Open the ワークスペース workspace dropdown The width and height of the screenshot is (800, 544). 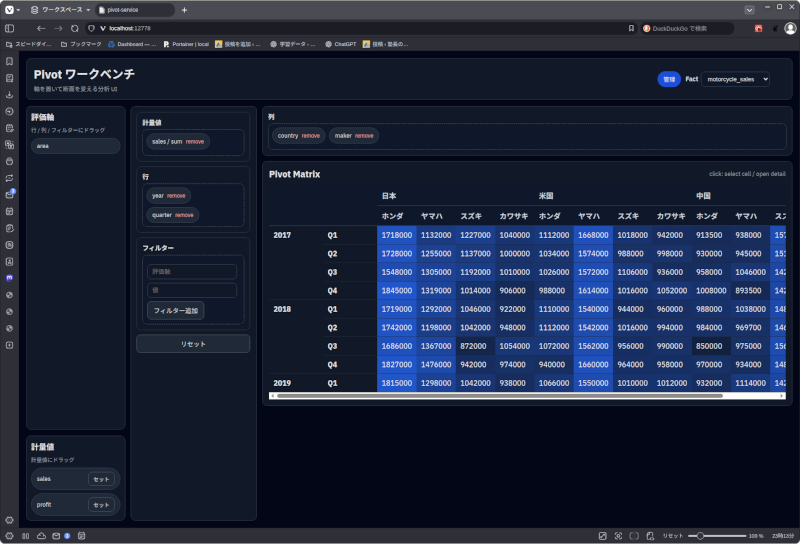pyautogui.click(x=62, y=9)
